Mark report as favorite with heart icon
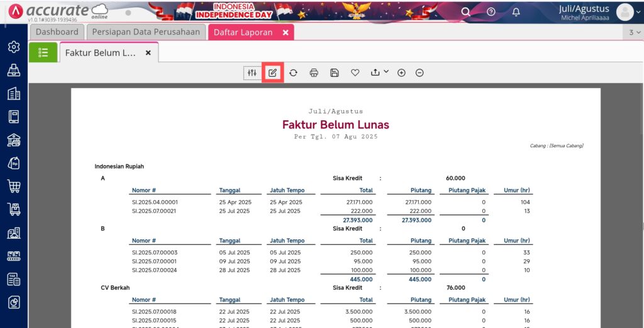Image resolution: width=644 pixels, height=328 pixels. coord(355,73)
